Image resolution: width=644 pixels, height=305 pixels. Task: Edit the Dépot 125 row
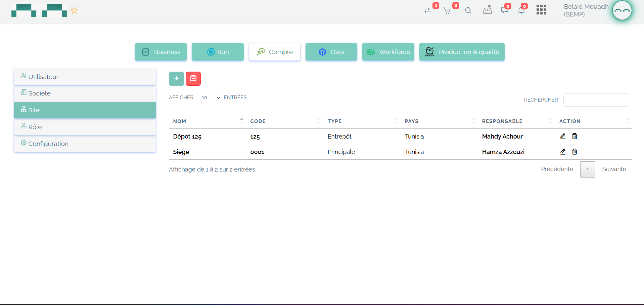(x=563, y=136)
